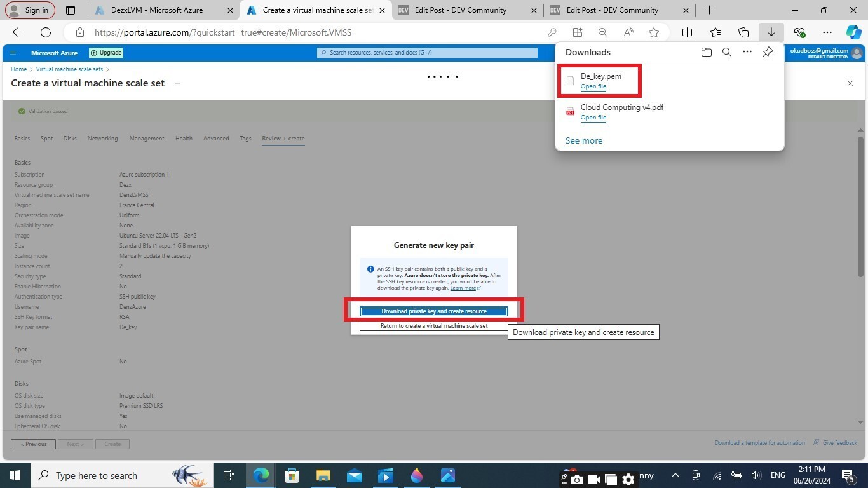The image size is (868, 488).
Task: Open Mail app from taskbar
Action: 354,475
